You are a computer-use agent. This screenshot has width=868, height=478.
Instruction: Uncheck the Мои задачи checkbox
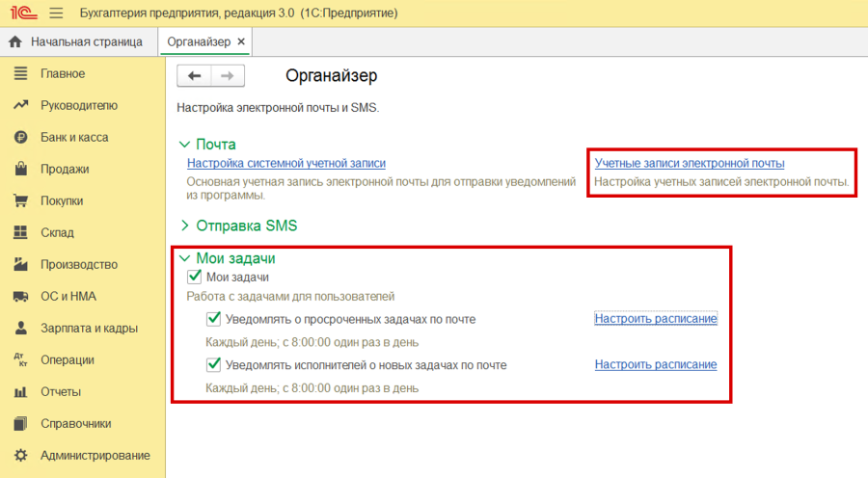point(195,278)
